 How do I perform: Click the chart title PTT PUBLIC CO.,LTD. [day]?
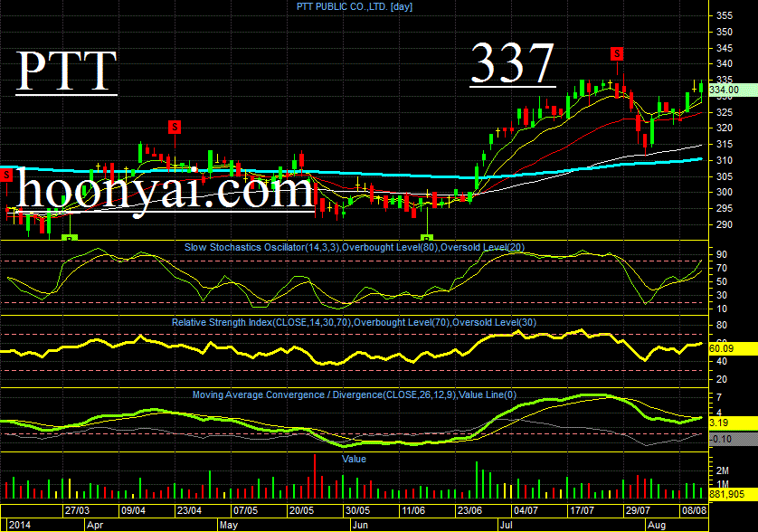click(x=355, y=6)
